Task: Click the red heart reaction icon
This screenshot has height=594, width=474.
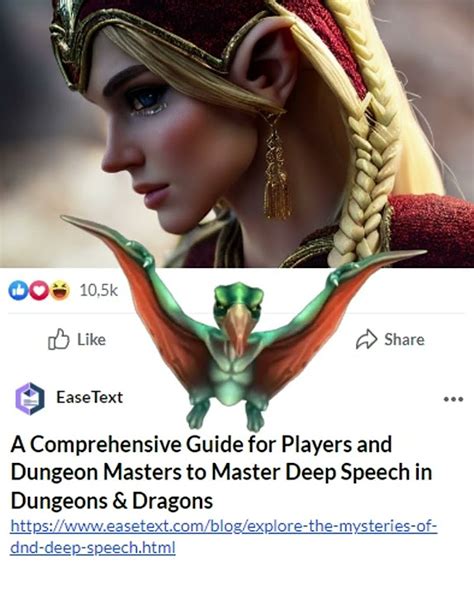Action: 38,291
